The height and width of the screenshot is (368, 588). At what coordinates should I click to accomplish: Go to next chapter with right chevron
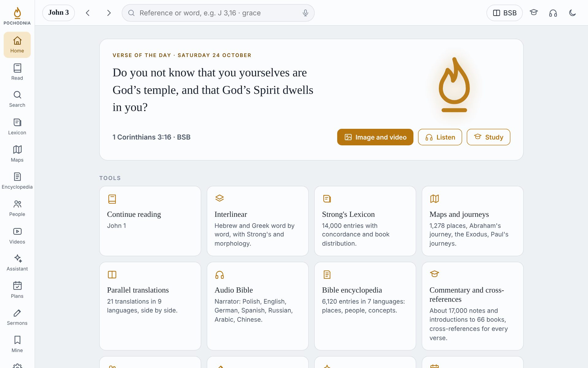(109, 13)
